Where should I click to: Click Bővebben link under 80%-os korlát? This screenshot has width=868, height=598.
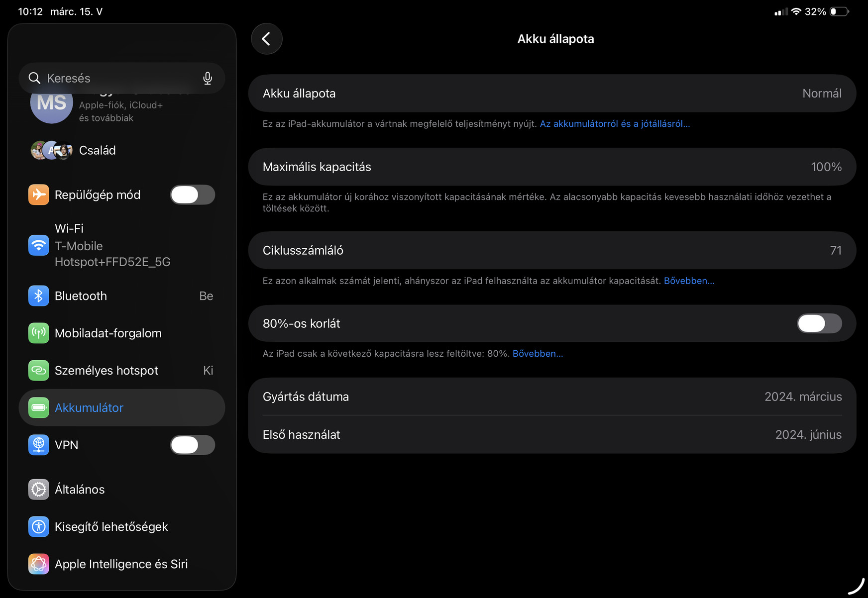[538, 354]
